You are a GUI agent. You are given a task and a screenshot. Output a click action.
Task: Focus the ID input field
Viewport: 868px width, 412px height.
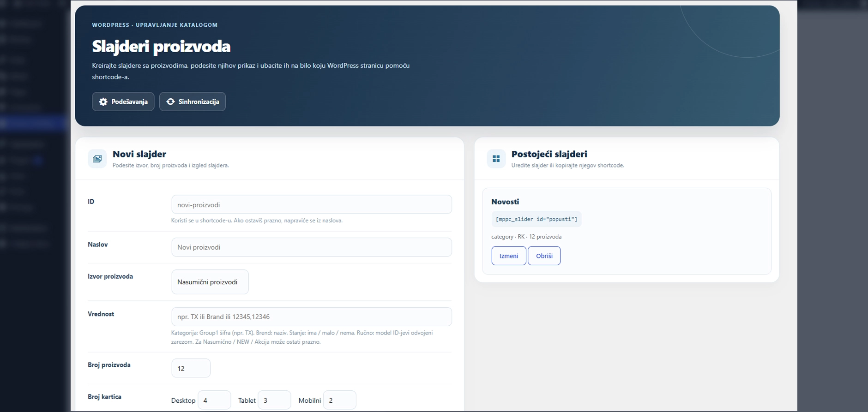[312, 204]
